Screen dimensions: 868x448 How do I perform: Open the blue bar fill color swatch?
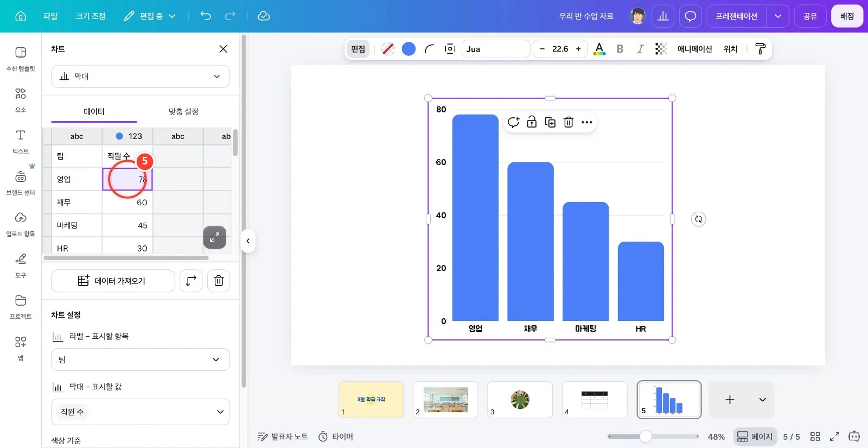point(409,49)
